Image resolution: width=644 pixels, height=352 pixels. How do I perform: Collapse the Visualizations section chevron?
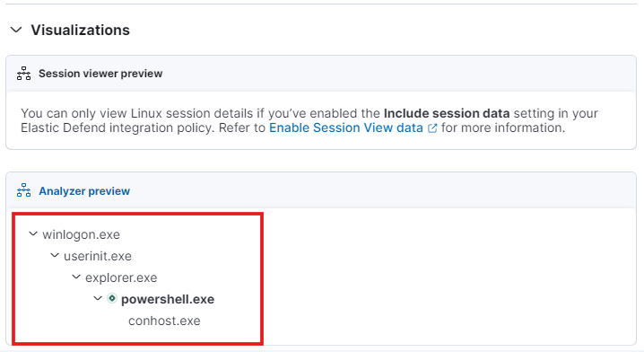pyautogui.click(x=16, y=30)
